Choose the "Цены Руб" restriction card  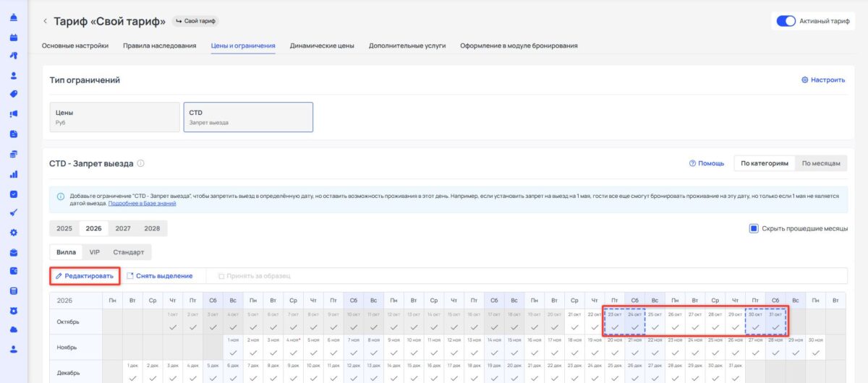[x=114, y=117]
